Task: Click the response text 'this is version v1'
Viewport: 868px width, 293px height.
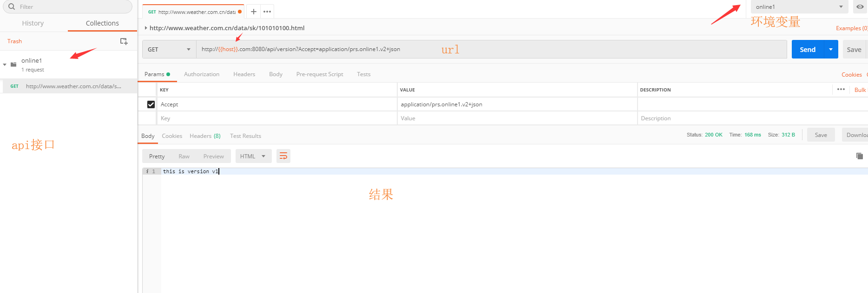Action: [x=191, y=171]
